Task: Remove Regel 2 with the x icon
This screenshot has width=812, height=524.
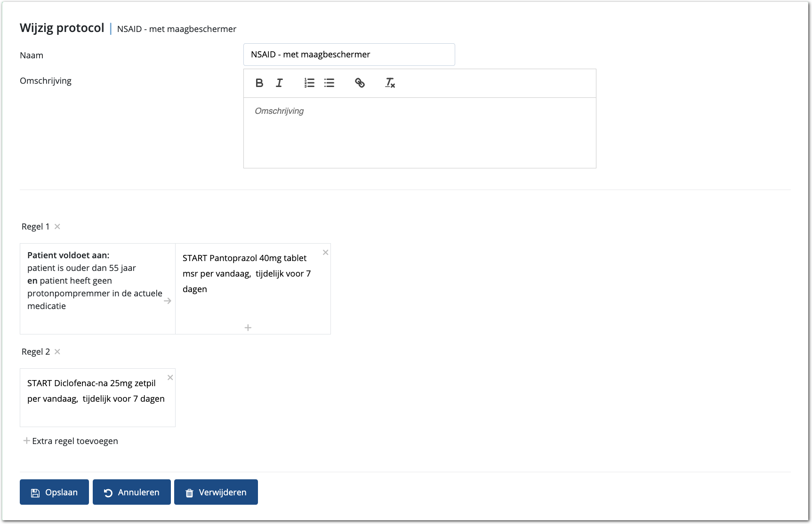Action: tap(57, 352)
